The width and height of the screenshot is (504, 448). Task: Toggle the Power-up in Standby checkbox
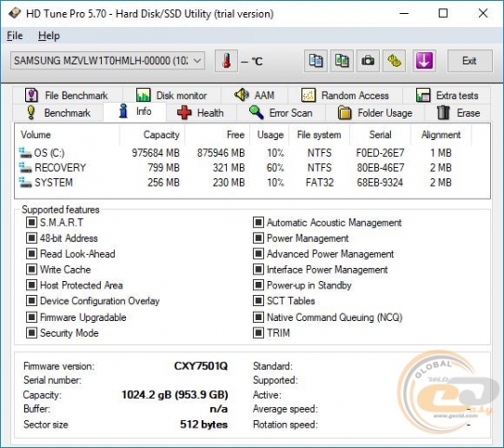point(259,285)
